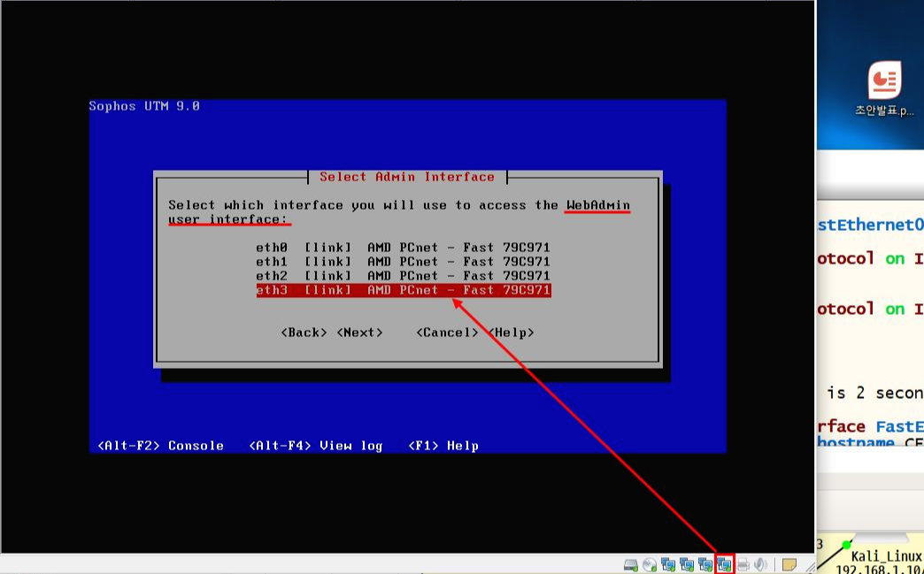Select the eth0 interface row
Viewport: 924px width, 574px height.
pos(403,248)
